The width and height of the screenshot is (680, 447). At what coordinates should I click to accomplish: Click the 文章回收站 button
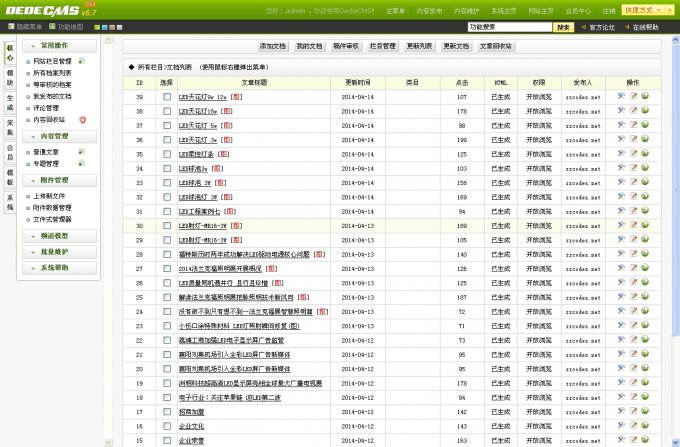[496, 46]
